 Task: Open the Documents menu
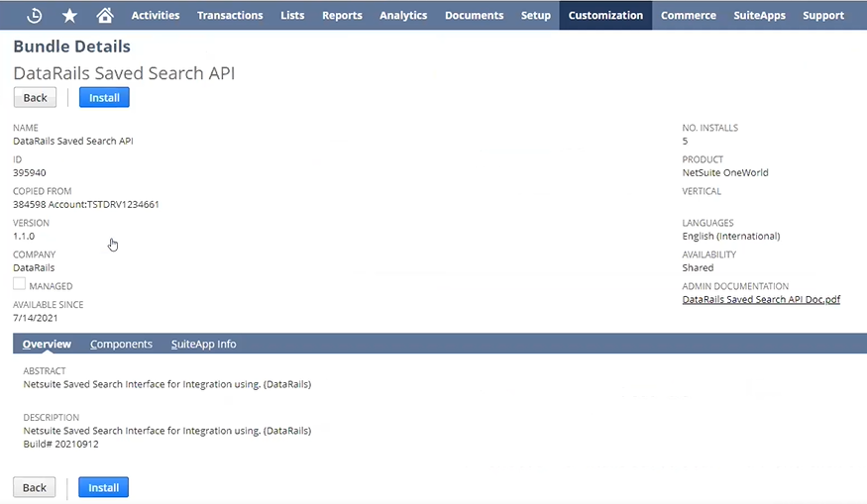(x=474, y=16)
